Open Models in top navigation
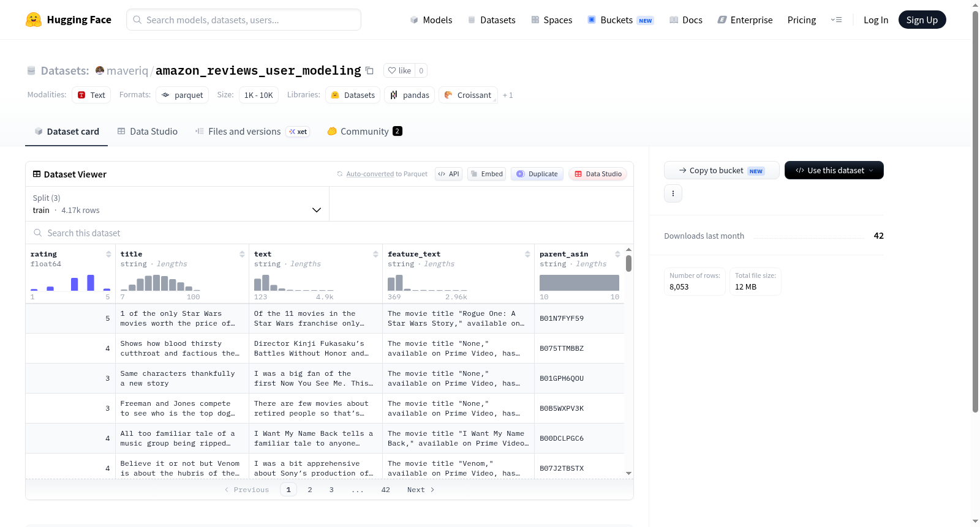Image resolution: width=980 pixels, height=527 pixels. (431, 20)
